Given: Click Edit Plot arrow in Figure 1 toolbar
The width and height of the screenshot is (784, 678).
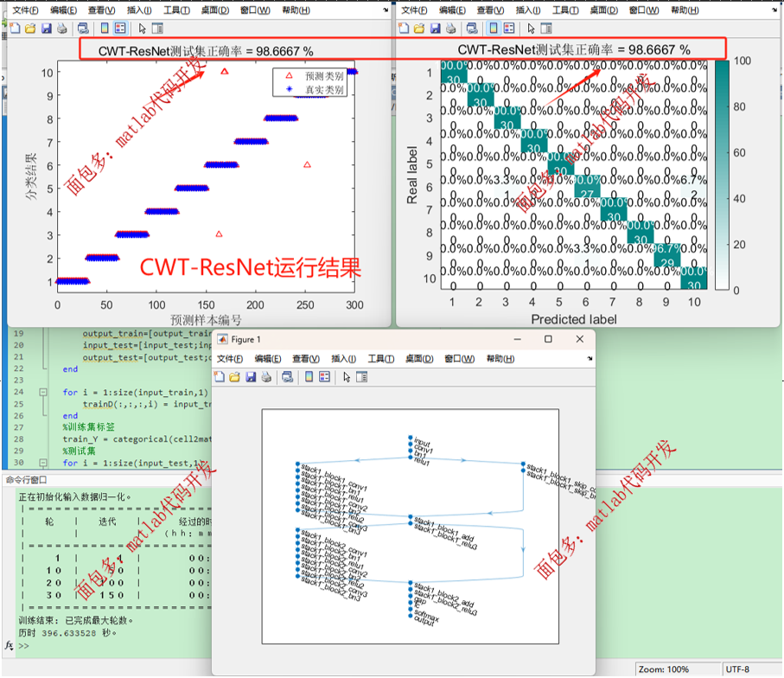Looking at the screenshot, I should pyautogui.click(x=347, y=377).
